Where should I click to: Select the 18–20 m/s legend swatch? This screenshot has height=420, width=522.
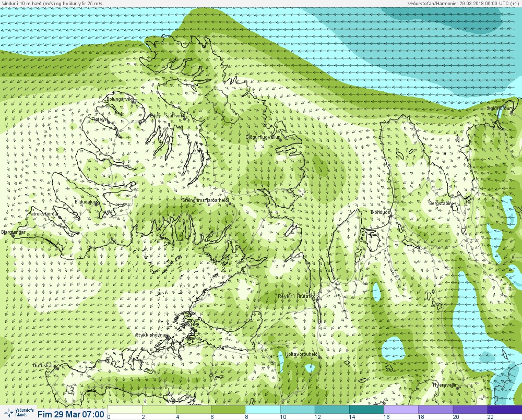click(x=436, y=410)
